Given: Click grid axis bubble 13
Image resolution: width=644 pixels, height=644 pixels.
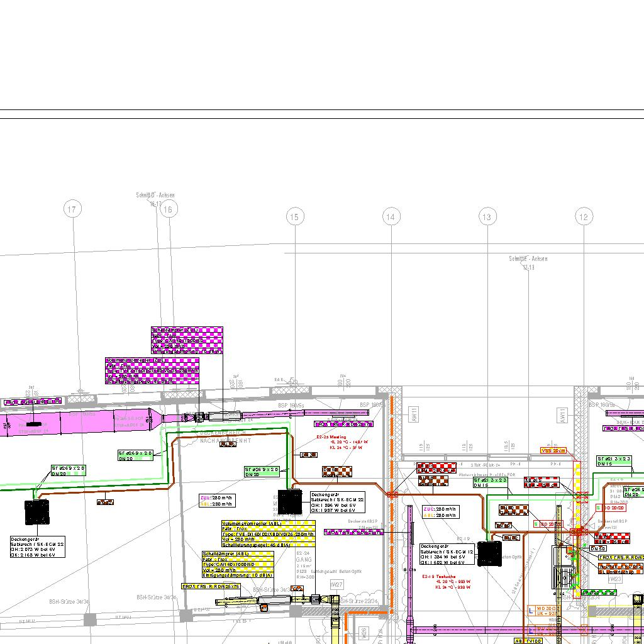Looking at the screenshot, I should 487,217.
